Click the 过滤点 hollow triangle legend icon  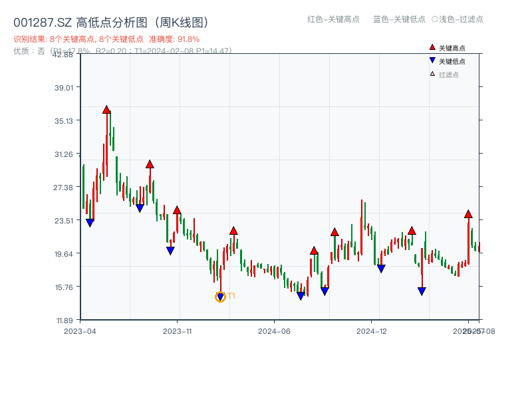coord(432,74)
